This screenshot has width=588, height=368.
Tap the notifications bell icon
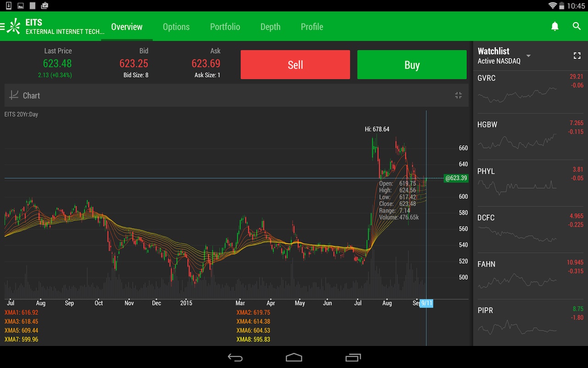(x=555, y=27)
